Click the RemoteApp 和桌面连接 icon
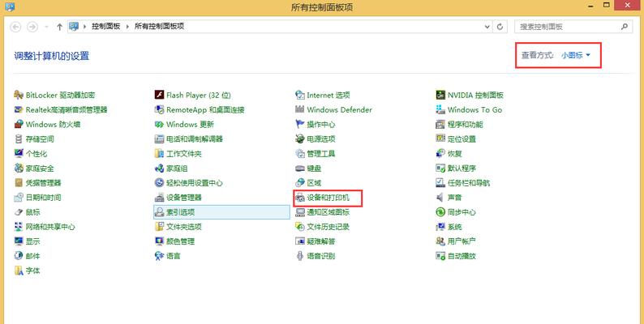 tap(159, 109)
